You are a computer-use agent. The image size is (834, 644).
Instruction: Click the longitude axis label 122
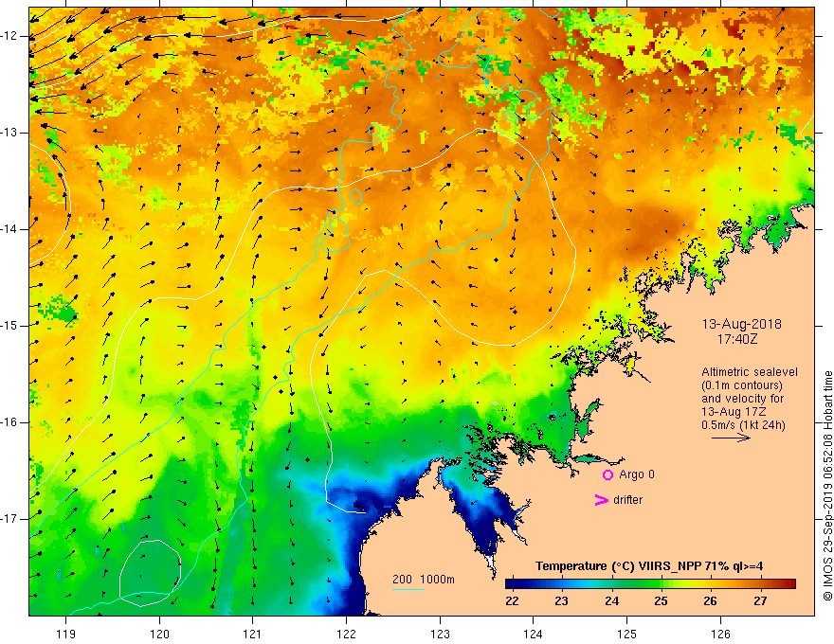346,634
